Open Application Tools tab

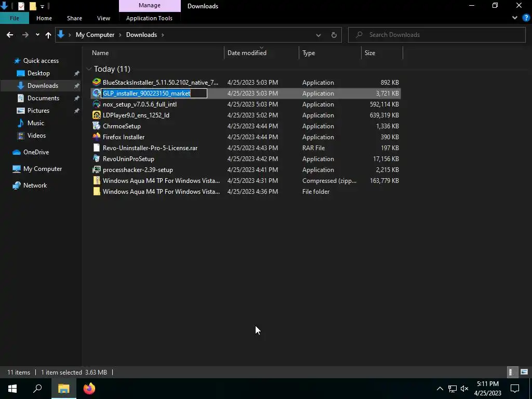pos(149,18)
